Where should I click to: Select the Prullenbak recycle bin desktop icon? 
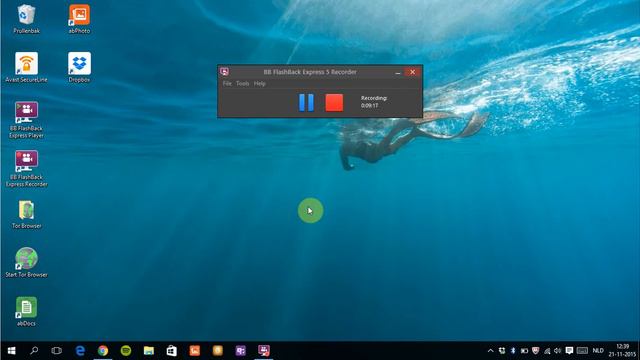point(26,19)
